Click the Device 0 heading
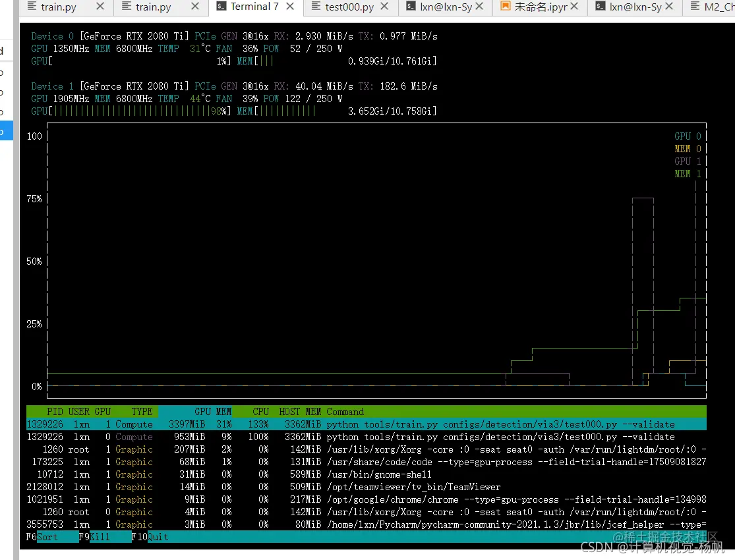Image resolution: width=735 pixels, height=560 pixels. tap(52, 36)
